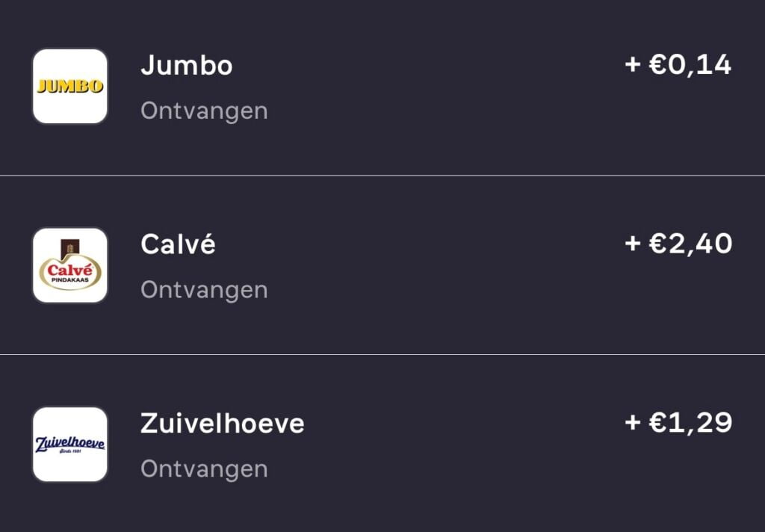The height and width of the screenshot is (532, 765).
Task: Click the divider line between Calvé and Zuivelhoeve
Action: [x=382, y=354]
